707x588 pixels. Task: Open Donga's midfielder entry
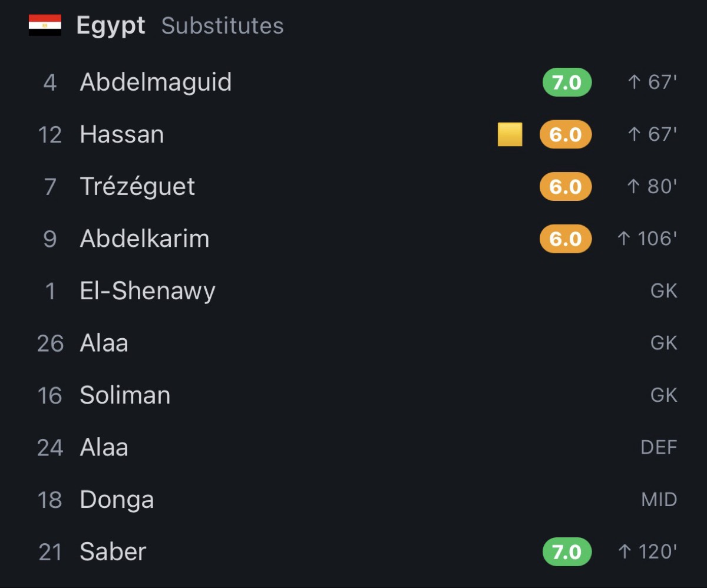tap(353, 500)
